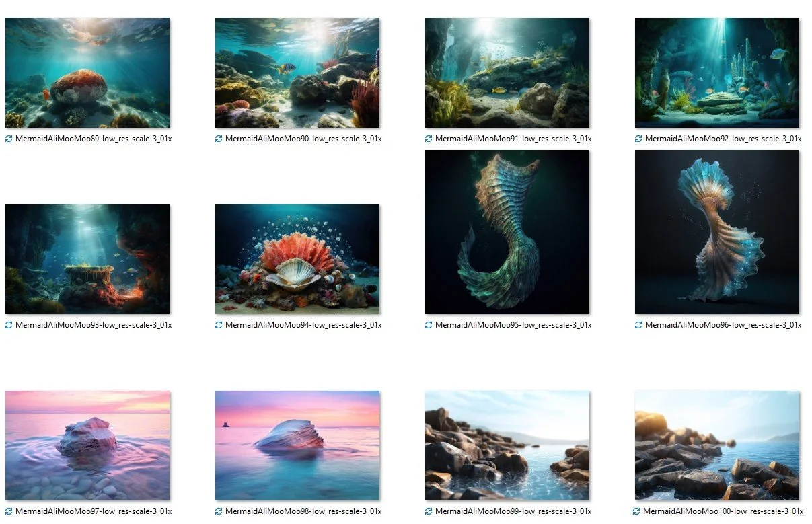Click file name MermaidAliMooMoo95-low_res-scale-3_01x
Viewport: 812px width, 524px height.
[x=513, y=325]
